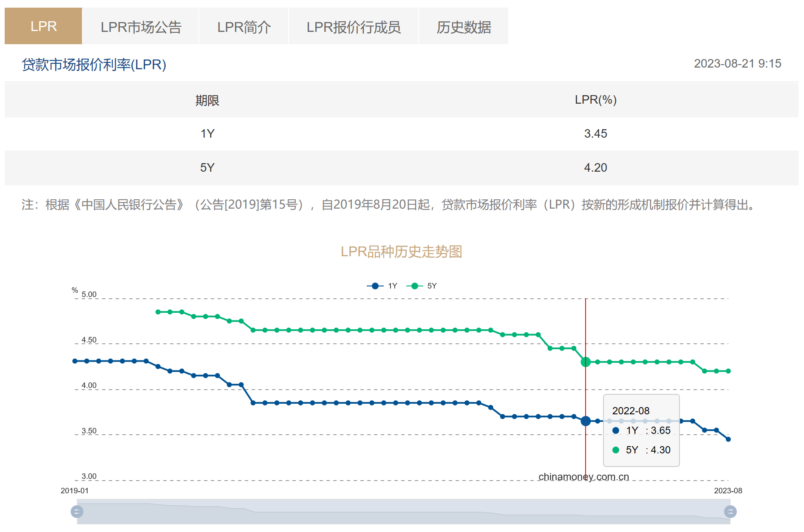Viewport: 804px width, 532px height.
Task: Click the 2019-01 axis label
Action: [75, 491]
